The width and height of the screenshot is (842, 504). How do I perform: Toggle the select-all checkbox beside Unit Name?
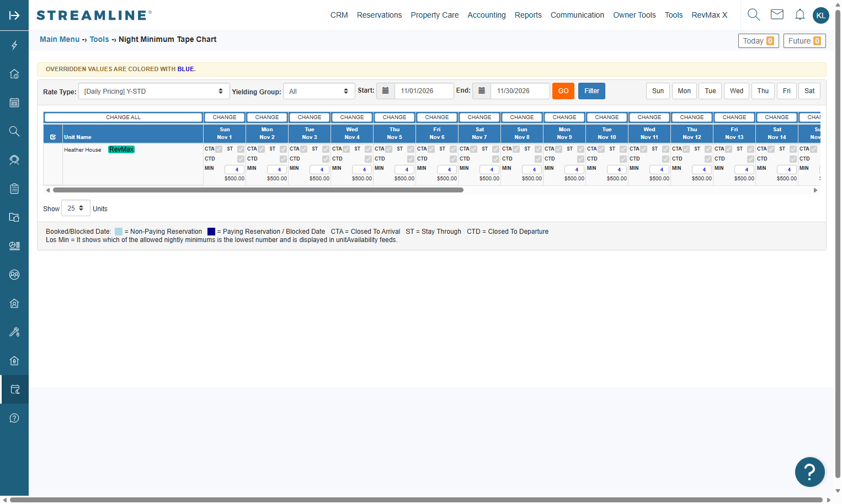click(53, 137)
